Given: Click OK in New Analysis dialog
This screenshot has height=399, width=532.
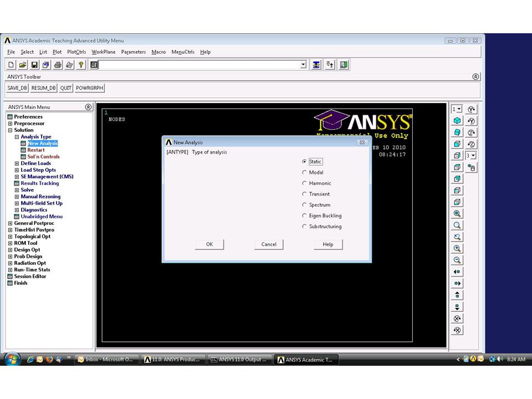Looking at the screenshot, I should [209, 244].
